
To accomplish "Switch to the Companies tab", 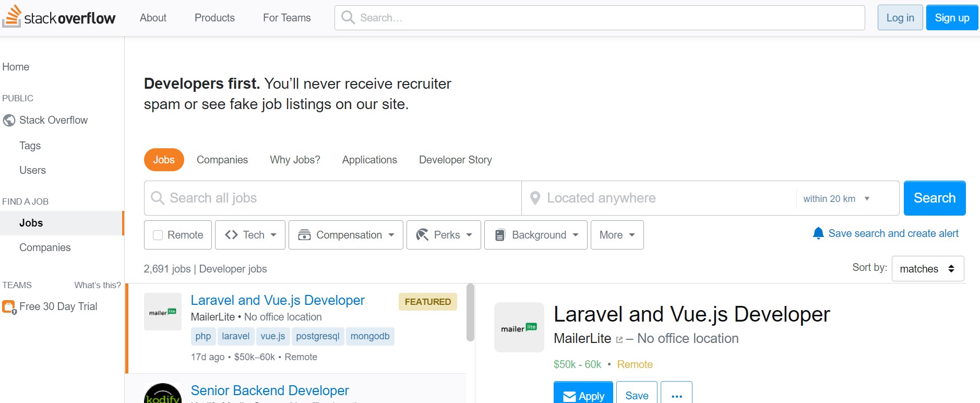I will coord(222,160).
